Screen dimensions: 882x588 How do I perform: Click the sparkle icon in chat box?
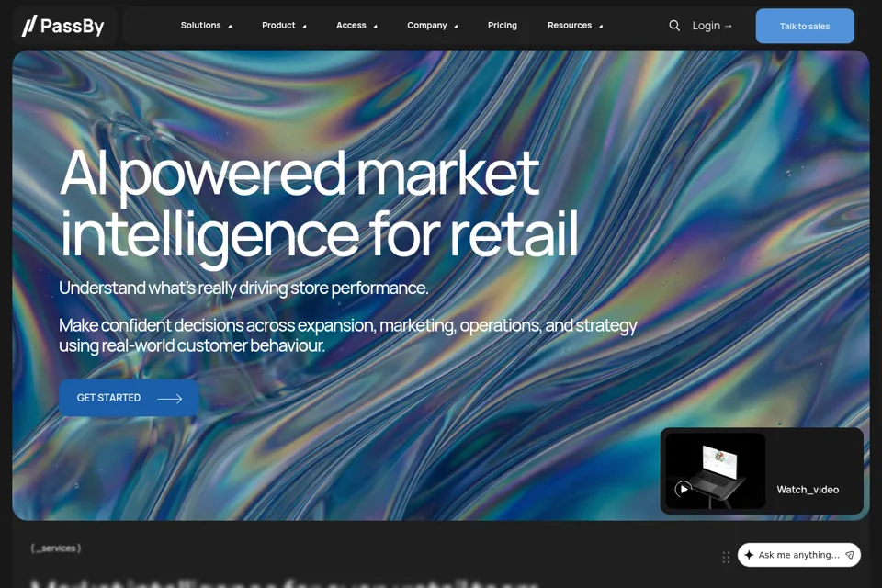tap(749, 555)
